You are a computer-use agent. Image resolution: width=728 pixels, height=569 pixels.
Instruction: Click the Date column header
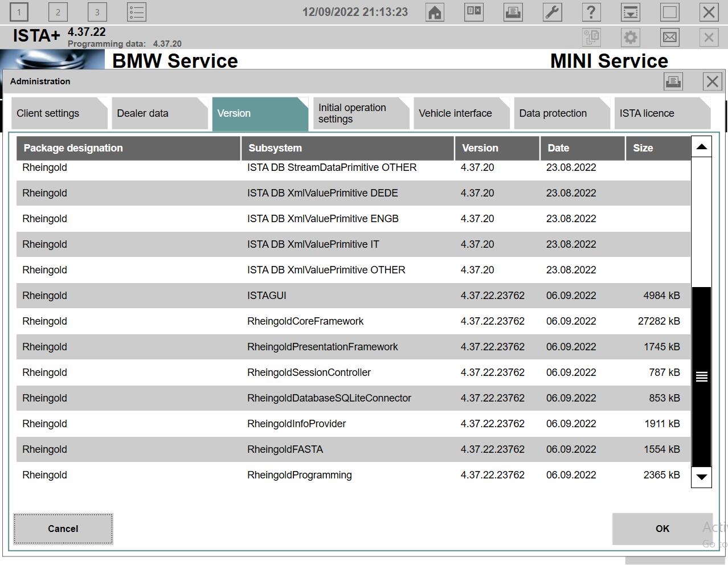coord(583,148)
